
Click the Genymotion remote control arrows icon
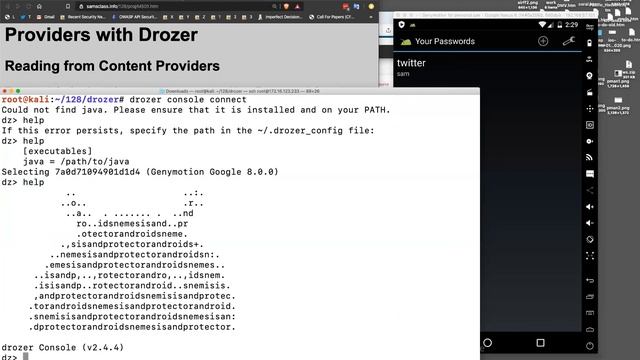tap(589, 109)
